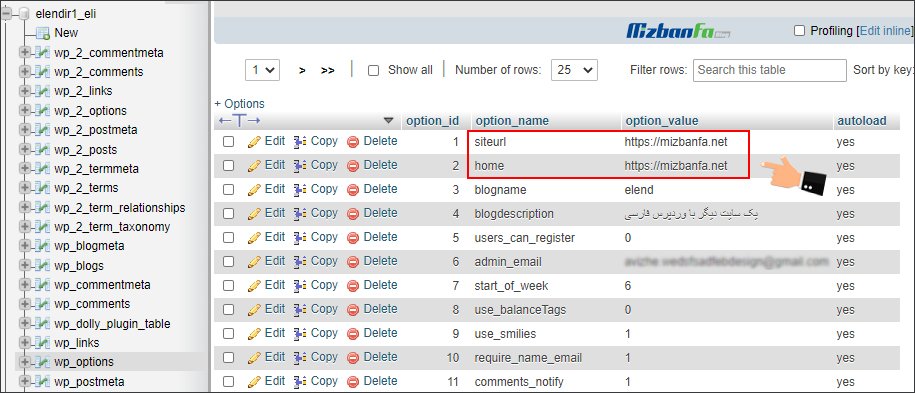Click the blogname value elend

639,190
